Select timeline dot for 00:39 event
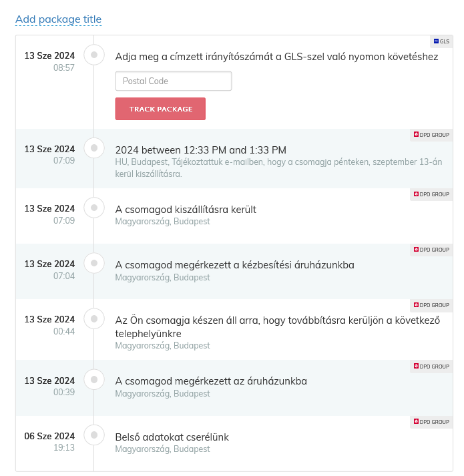This screenshot has width=464, height=476. point(94,380)
